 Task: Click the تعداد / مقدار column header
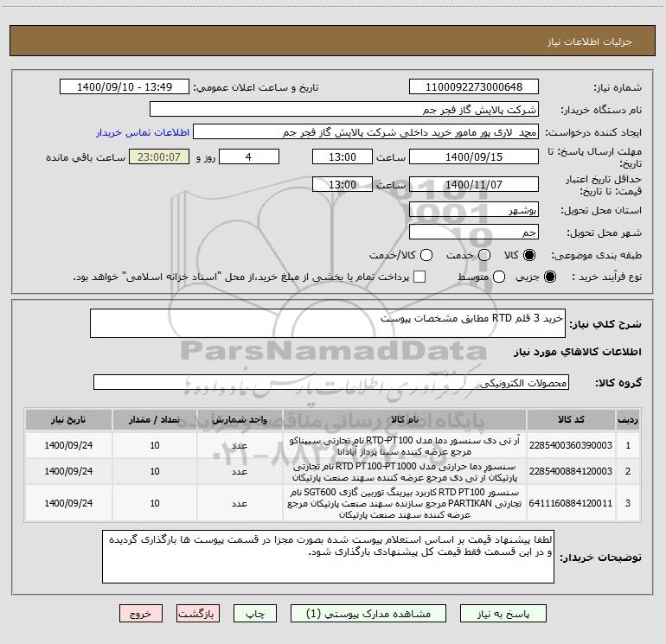[x=155, y=419]
